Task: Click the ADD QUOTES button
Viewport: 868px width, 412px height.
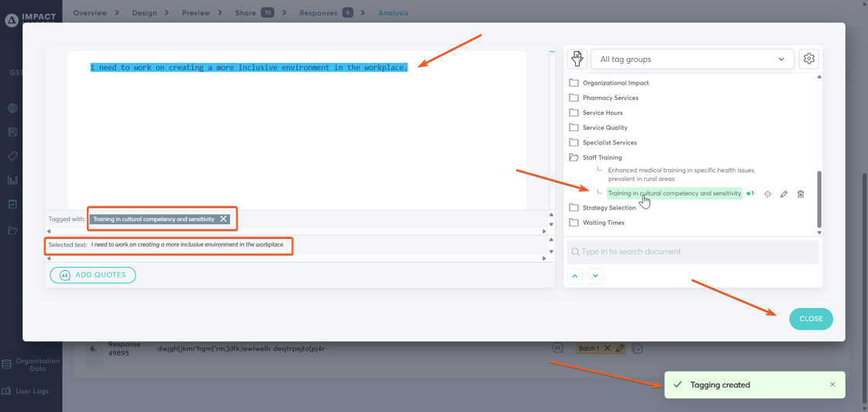Action: [x=93, y=275]
